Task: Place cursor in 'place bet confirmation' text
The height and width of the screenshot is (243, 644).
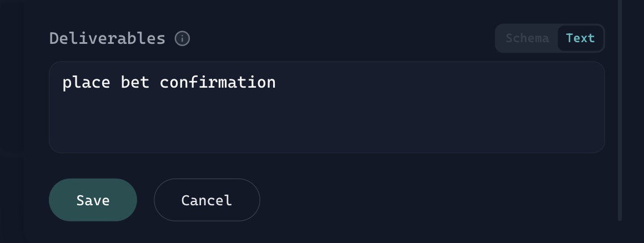Action: (169, 83)
